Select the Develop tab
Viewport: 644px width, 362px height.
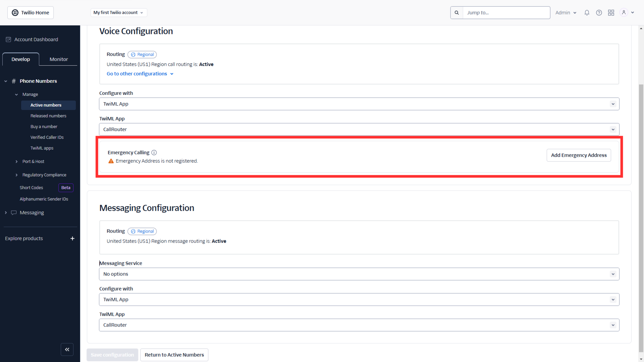click(20, 59)
